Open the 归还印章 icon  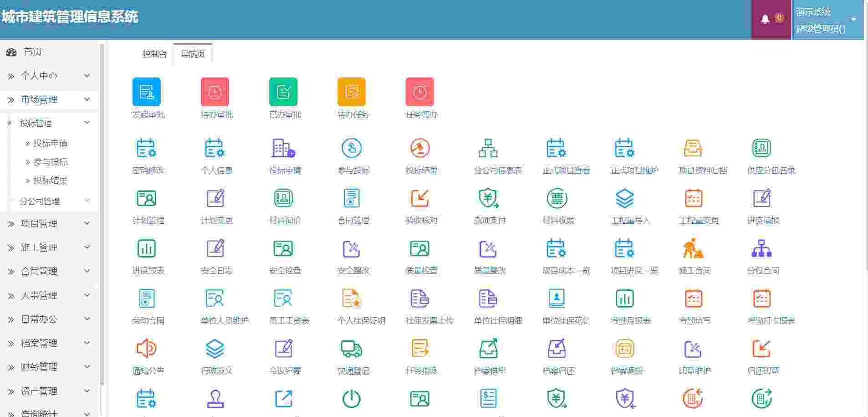(761, 349)
